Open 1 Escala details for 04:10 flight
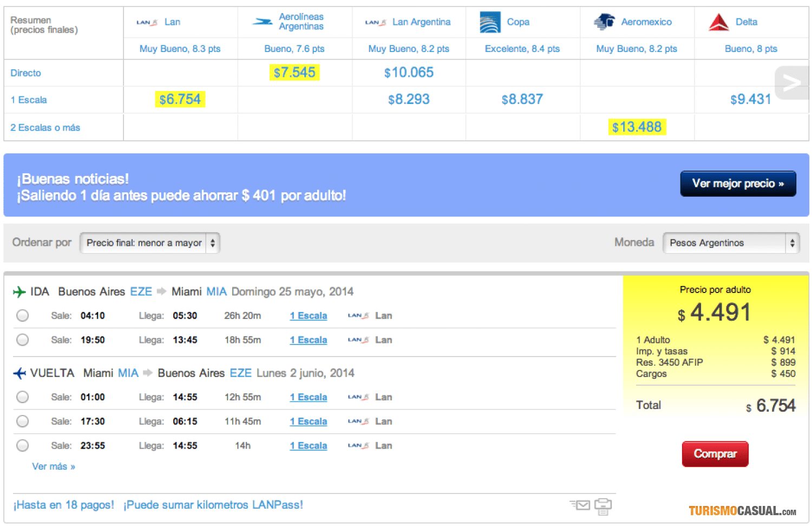The height and width of the screenshot is (526, 812). point(309,316)
